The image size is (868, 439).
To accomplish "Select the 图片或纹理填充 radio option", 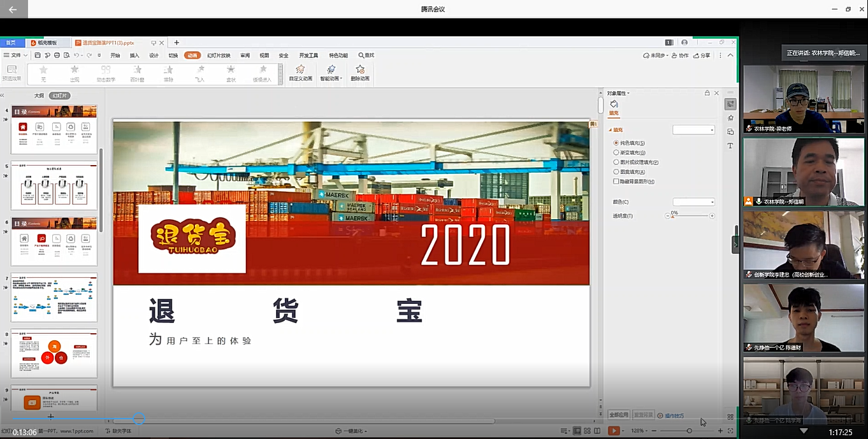I will pos(616,162).
